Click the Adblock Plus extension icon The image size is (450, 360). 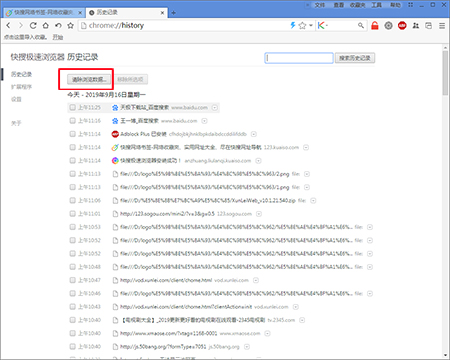pos(402,25)
